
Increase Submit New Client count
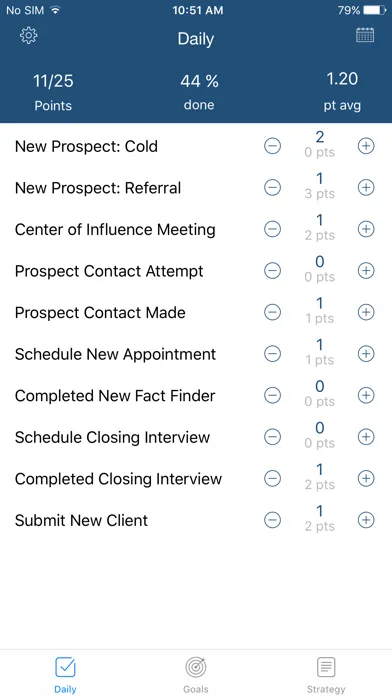pos(366,520)
